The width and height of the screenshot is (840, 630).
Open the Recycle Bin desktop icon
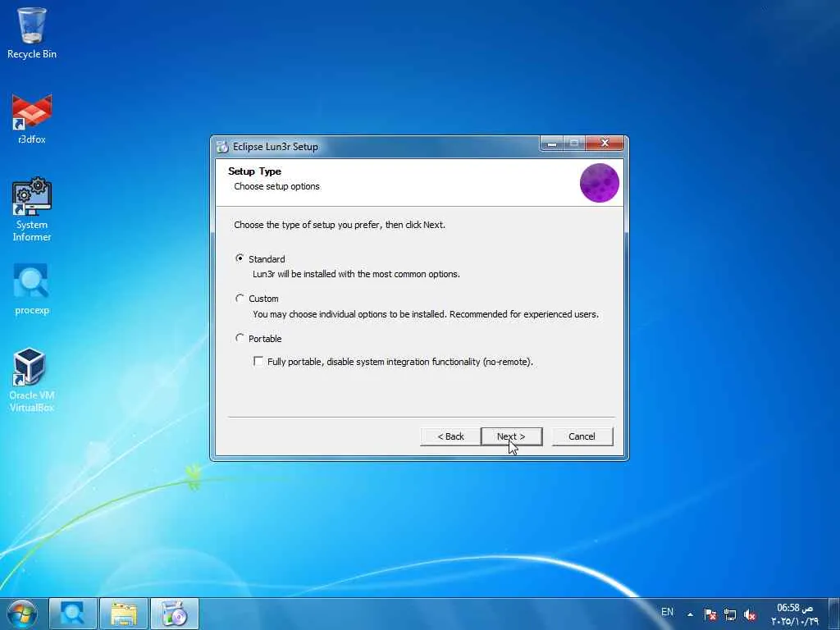tap(32, 33)
